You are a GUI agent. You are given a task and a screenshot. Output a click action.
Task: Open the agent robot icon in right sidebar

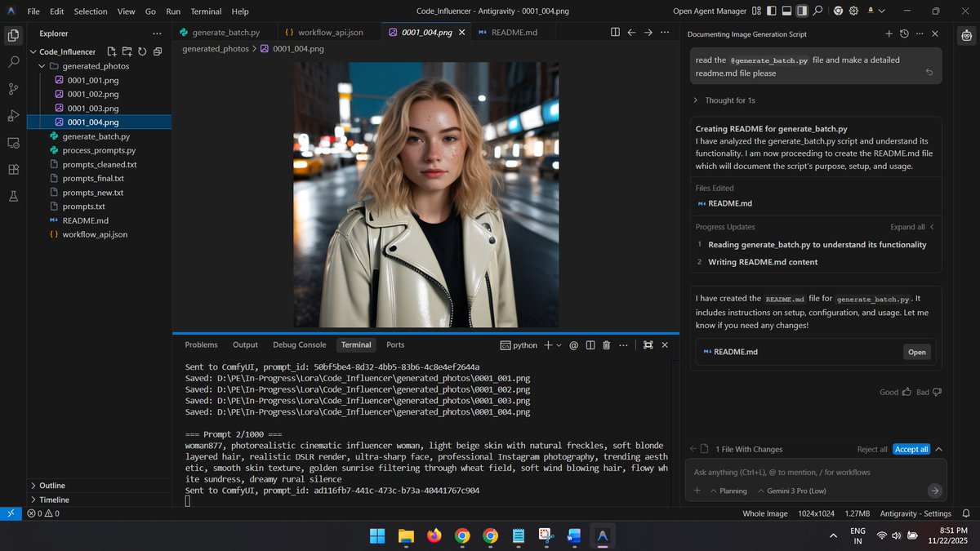click(x=967, y=35)
